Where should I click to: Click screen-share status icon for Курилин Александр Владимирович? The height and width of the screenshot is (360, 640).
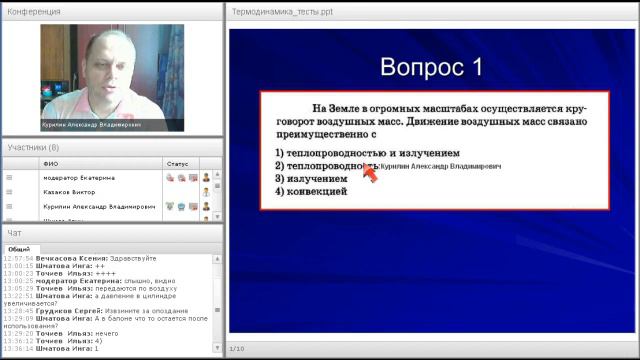click(193, 207)
